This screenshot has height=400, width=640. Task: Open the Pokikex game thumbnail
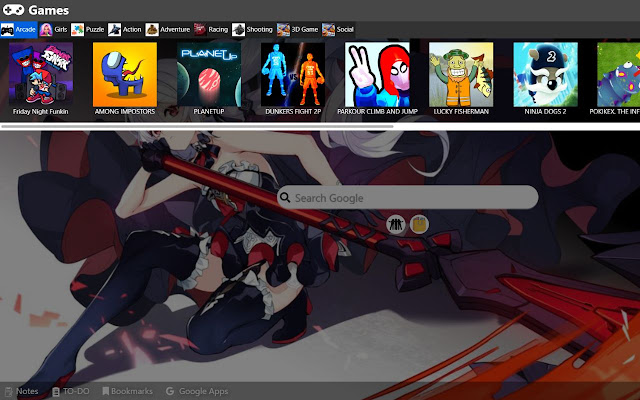click(618, 74)
